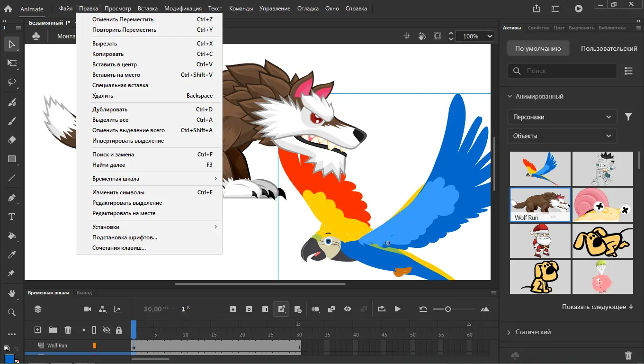Create a new layer folder
Image resolution: width=644 pixels, height=364 pixels.
tap(53, 329)
